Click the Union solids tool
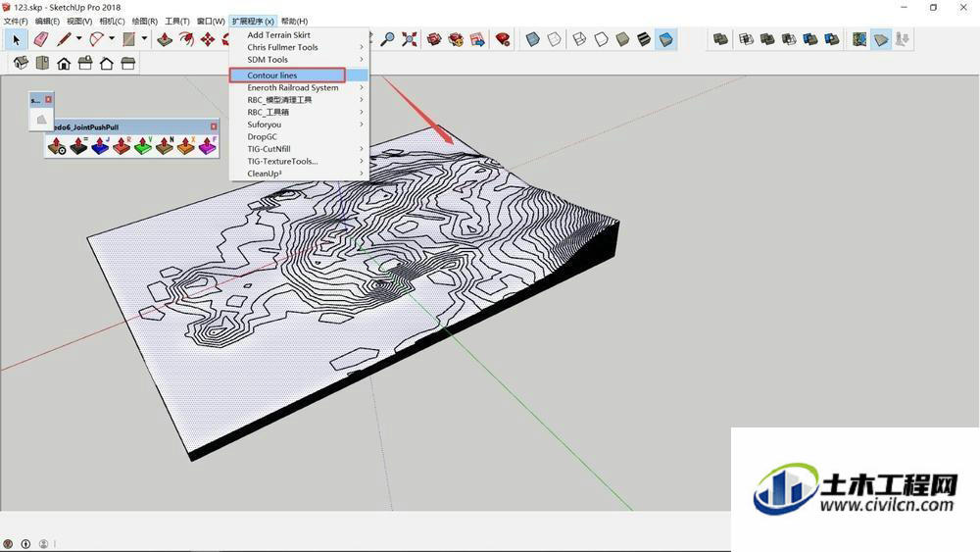 [x=767, y=39]
